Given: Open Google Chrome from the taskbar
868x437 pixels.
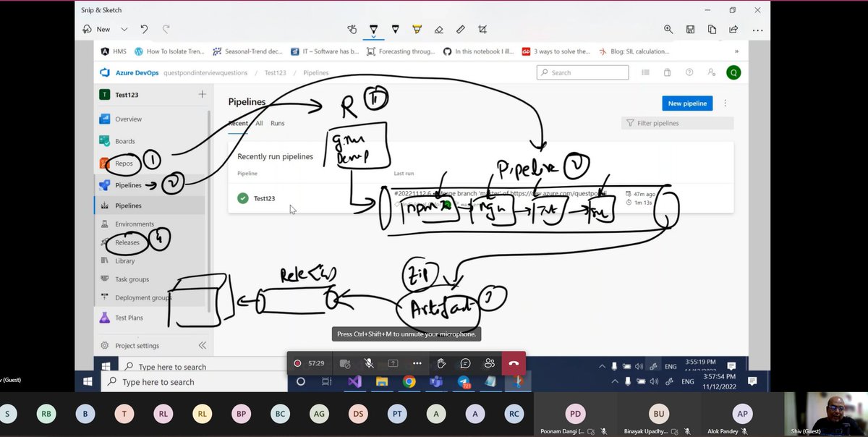Looking at the screenshot, I should click(x=409, y=381).
